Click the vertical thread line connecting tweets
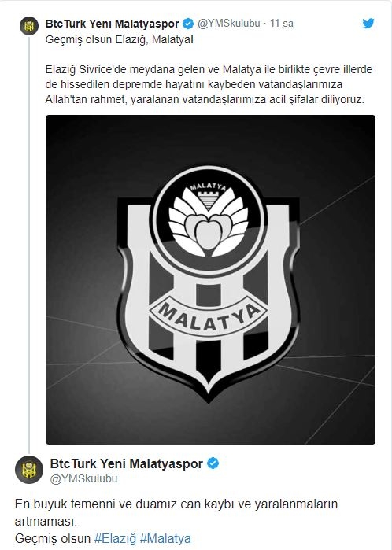The image size is (392, 550). click(x=29, y=244)
